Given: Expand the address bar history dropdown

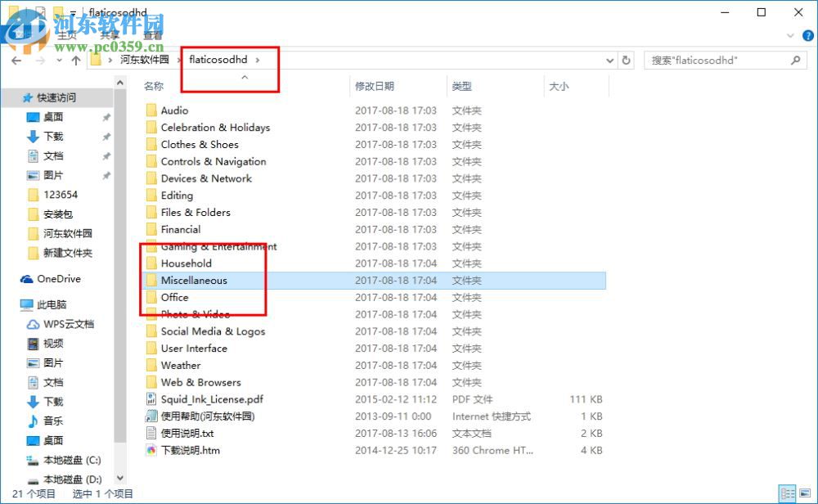Looking at the screenshot, I should coord(610,61).
